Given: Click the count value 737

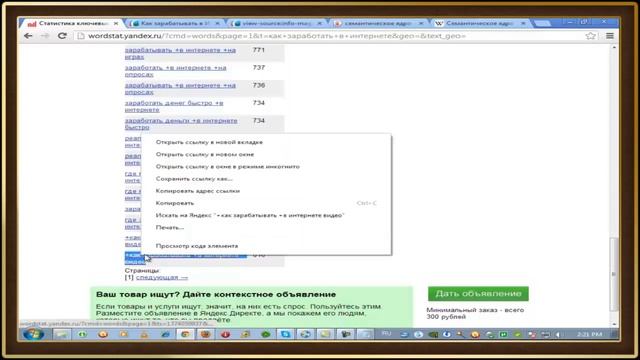Looking at the screenshot, I should [259, 67].
